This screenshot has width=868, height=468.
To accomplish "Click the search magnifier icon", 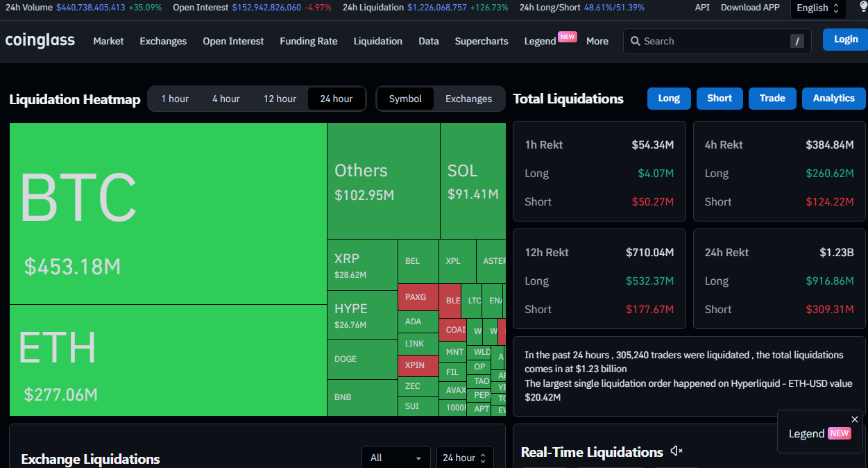I will click(635, 41).
